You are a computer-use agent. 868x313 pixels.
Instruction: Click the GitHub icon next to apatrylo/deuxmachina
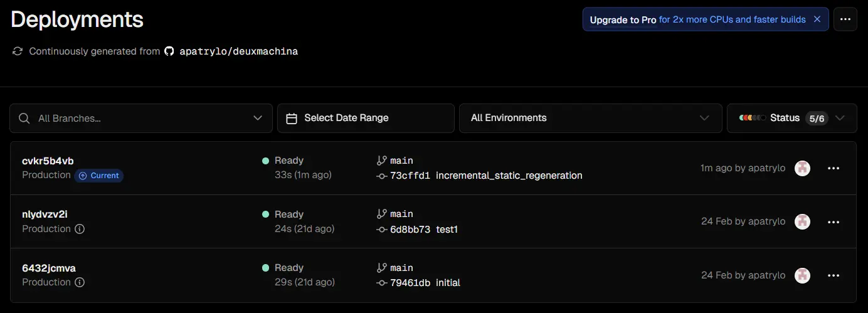[169, 51]
